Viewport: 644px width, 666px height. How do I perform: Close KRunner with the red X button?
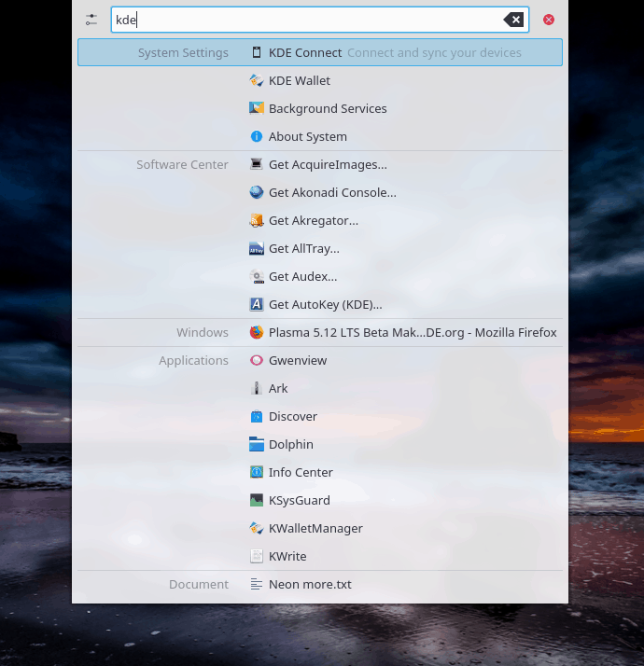549,20
